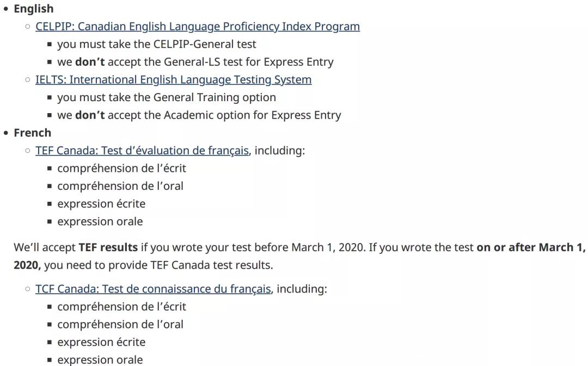
Task: Follow the TEF Canada Test d'évaluation link
Action: click(142, 151)
